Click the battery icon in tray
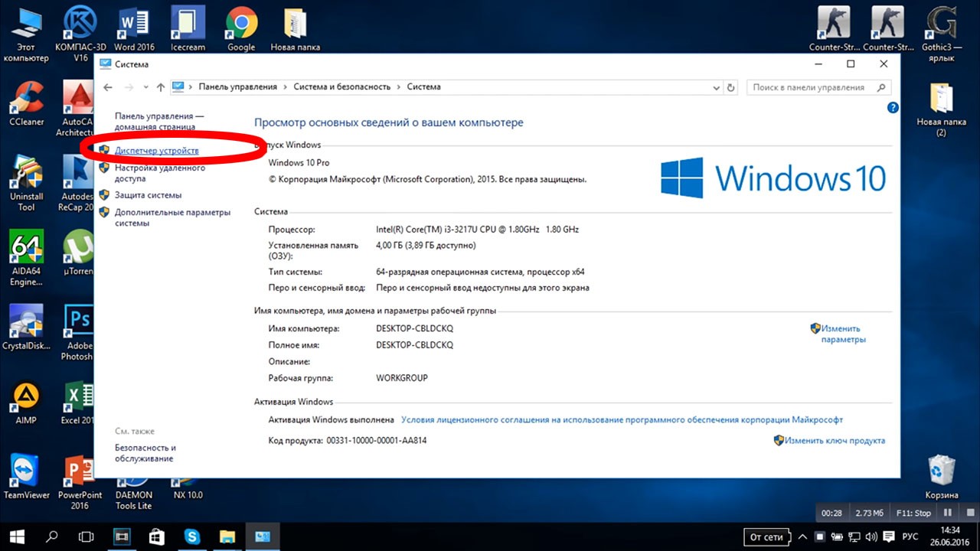 [x=837, y=536]
